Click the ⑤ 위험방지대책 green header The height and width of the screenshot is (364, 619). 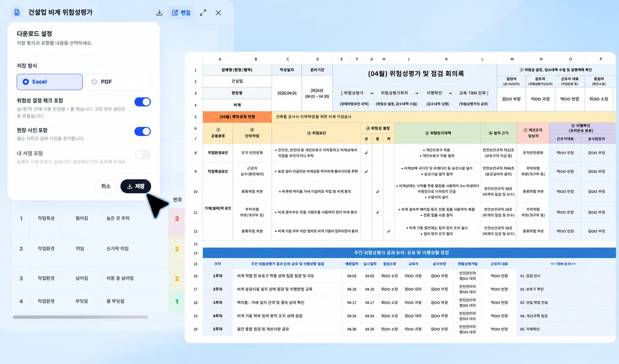coord(437,133)
